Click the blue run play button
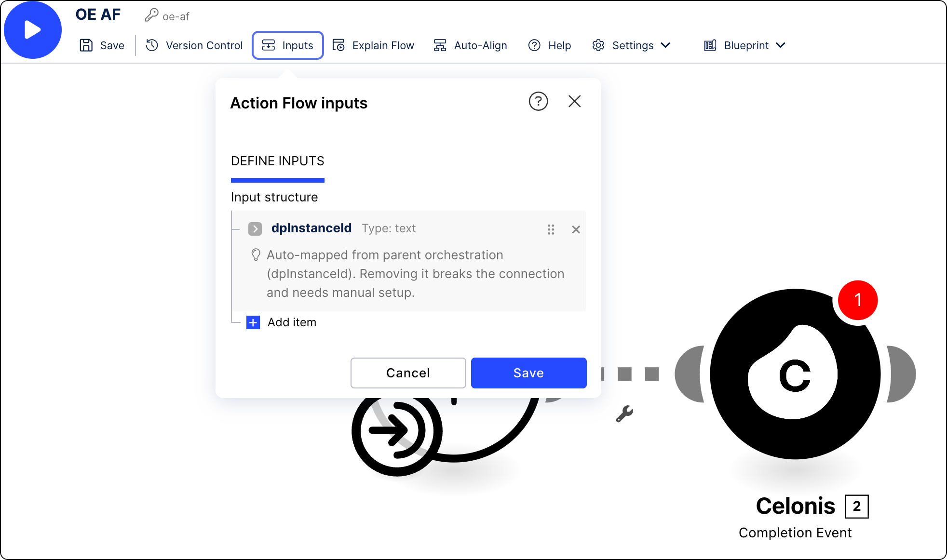The image size is (947, 560). (32, 30)
